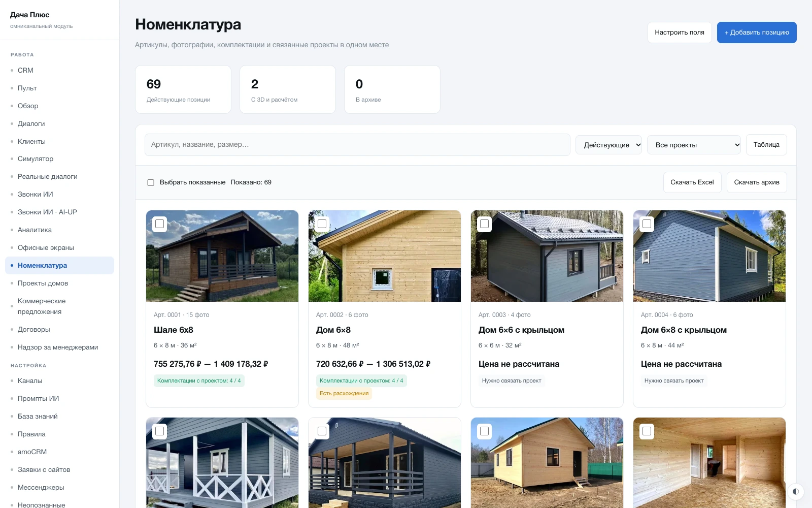Focus the article search field
This screenshot has width=812, height=508.
coord(357,145)
